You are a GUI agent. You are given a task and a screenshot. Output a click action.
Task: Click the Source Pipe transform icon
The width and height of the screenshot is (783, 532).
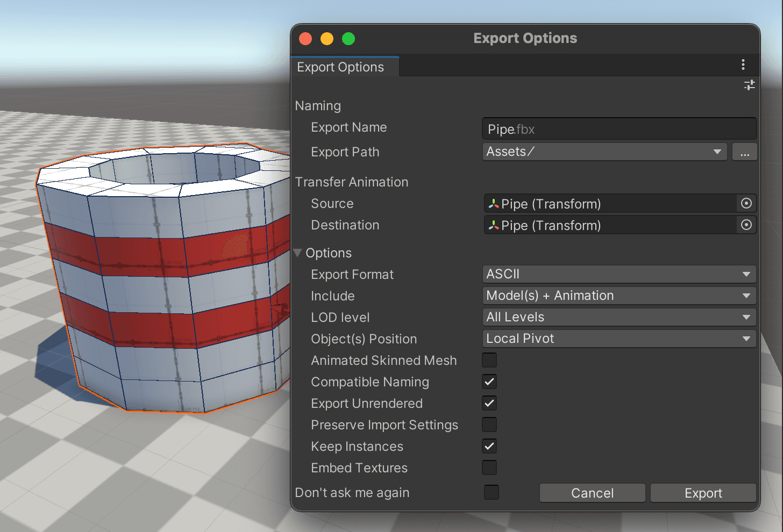point(493,204)
